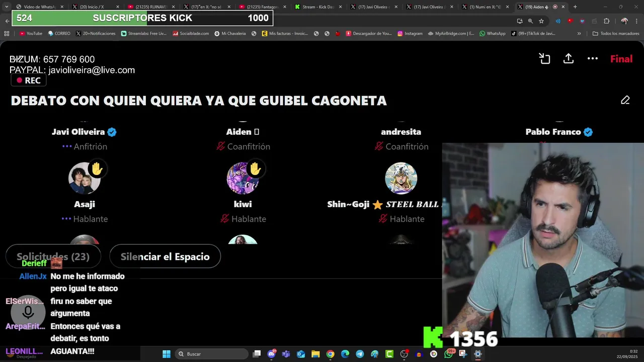Open the Instagram bookmark

[410, 34]
